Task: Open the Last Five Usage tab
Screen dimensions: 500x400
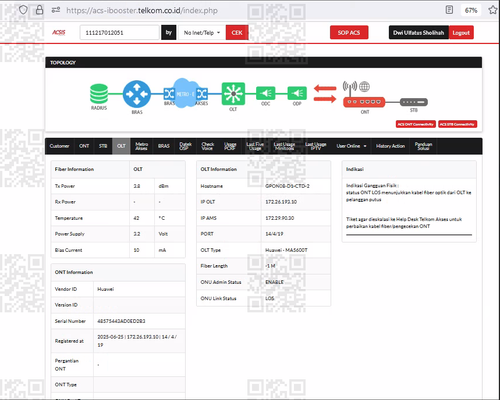Action: coord(255,146)
